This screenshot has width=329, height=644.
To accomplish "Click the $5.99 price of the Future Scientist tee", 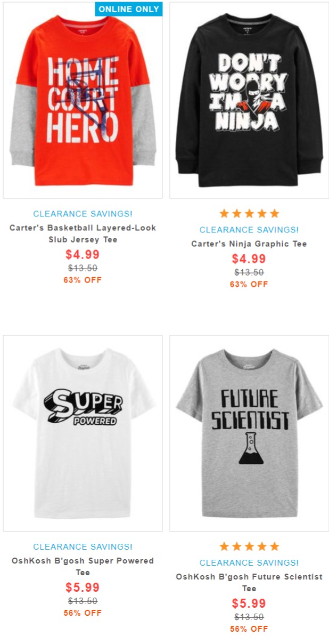I will [249, 603].
